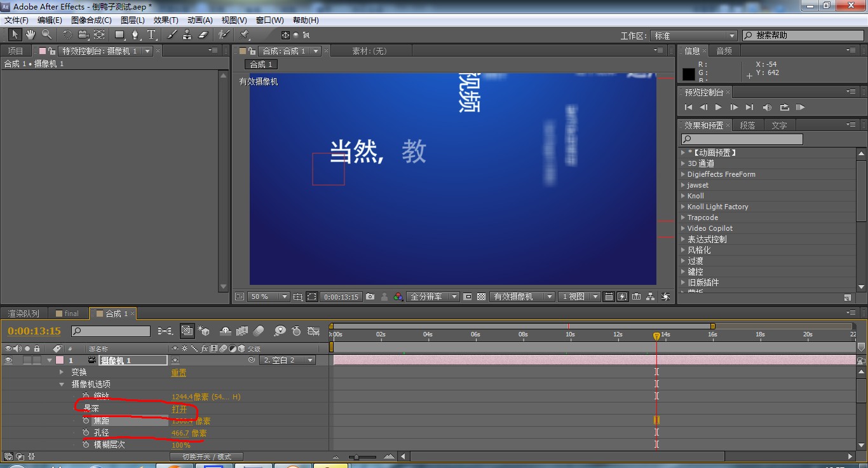Screen dimensions: 868x468
Task: Open the graph editor
Action: pyautogui.click(x=313, y=331)
